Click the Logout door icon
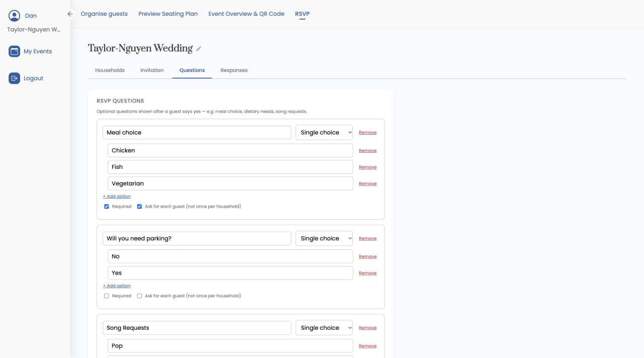Screen dimensions: 644x358 coord(14,78)
